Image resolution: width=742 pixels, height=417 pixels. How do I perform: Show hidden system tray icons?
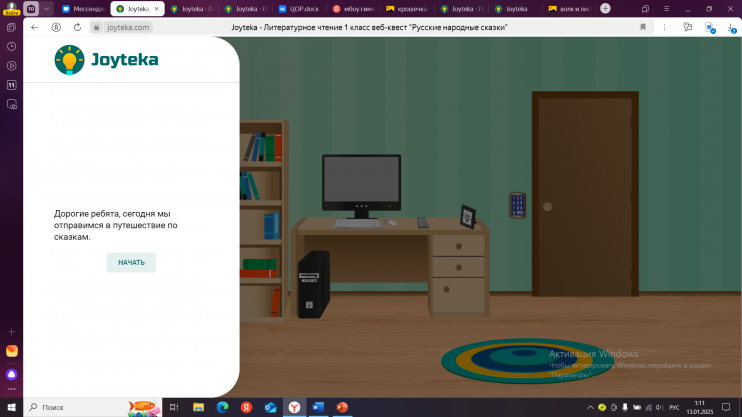coord(589,408)
